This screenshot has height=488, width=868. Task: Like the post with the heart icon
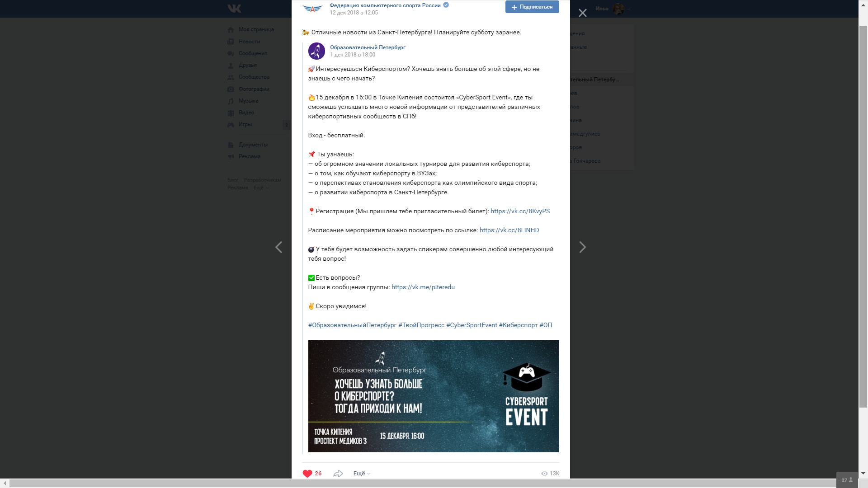click(307, 474)
